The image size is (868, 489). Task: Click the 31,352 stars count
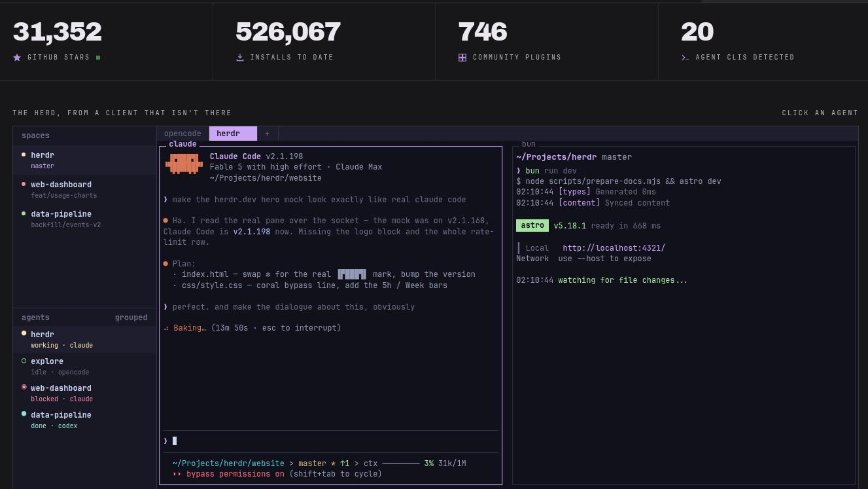[x=58, y=32]
